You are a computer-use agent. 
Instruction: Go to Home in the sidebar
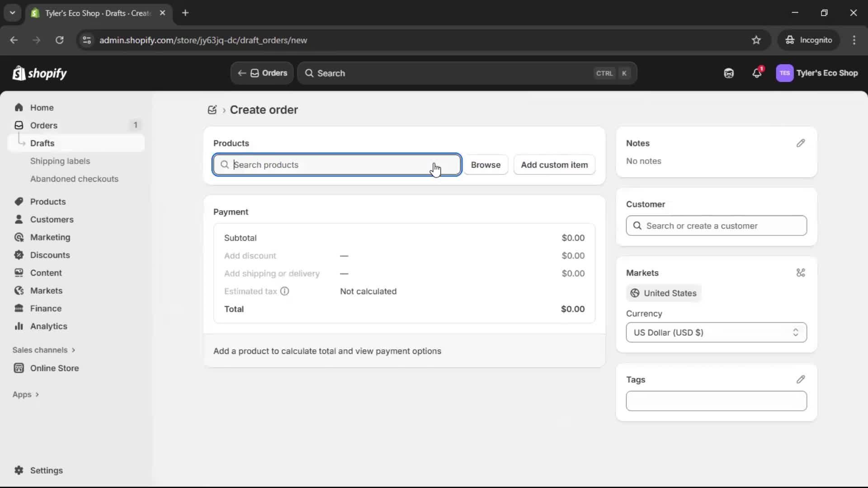click(41, 108)
